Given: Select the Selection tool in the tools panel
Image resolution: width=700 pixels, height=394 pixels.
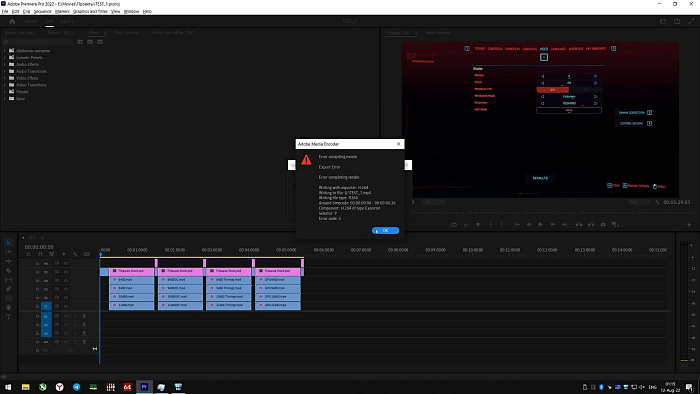Looking at the screenshot, I should coord(8,243).
